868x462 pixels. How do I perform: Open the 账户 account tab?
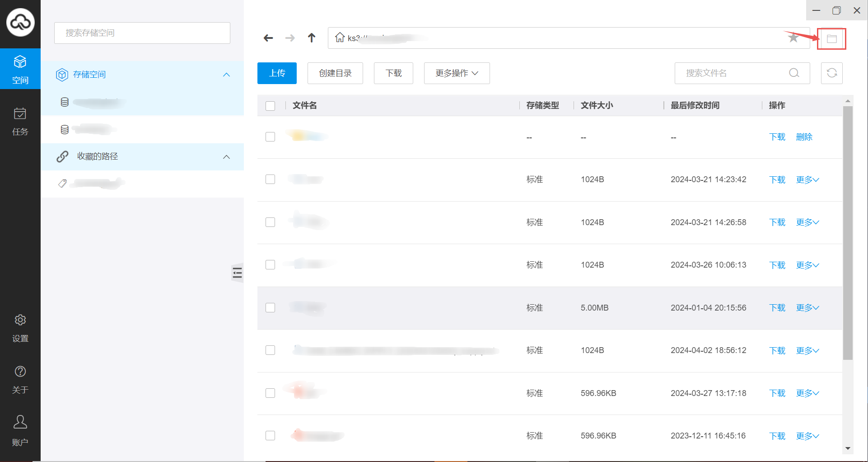coord(20,430)
